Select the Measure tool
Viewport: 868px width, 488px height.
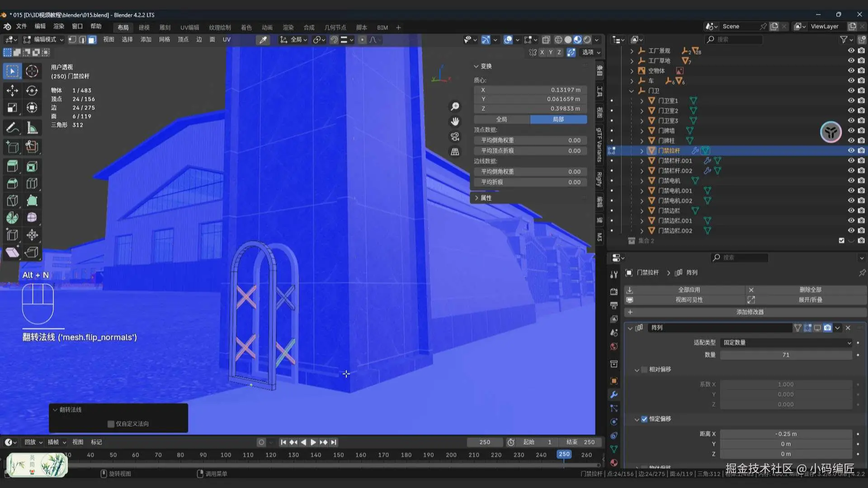pos(32,128)
